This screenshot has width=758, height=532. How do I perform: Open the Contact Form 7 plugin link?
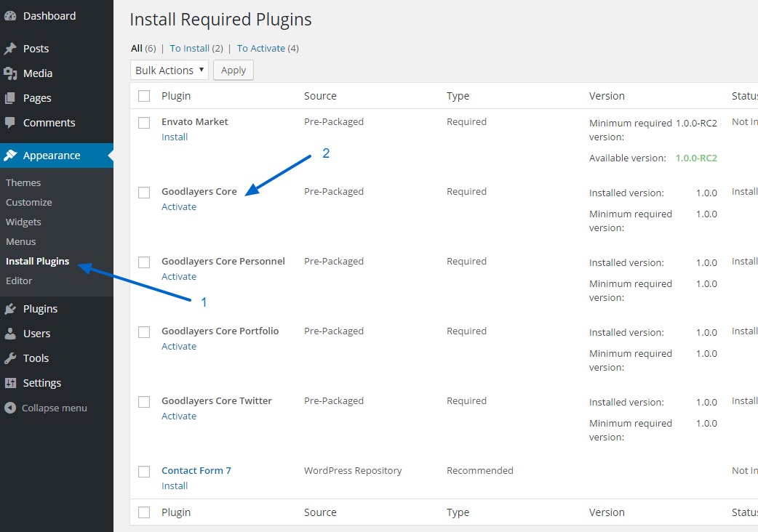196,471
